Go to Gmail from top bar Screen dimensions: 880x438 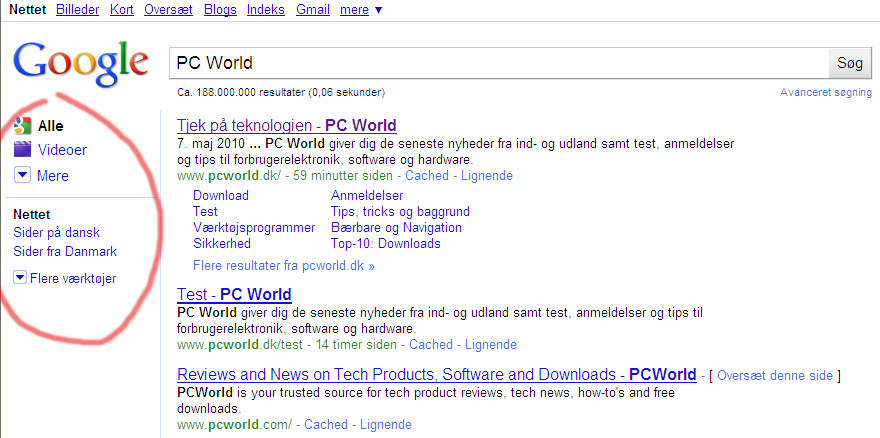(x=313, y=10)
